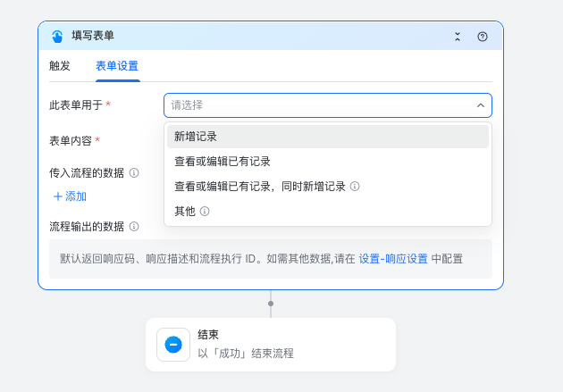This screenshot has width=563, height=392.
Task: Click the connector dot between nodes
Action: 271,304
